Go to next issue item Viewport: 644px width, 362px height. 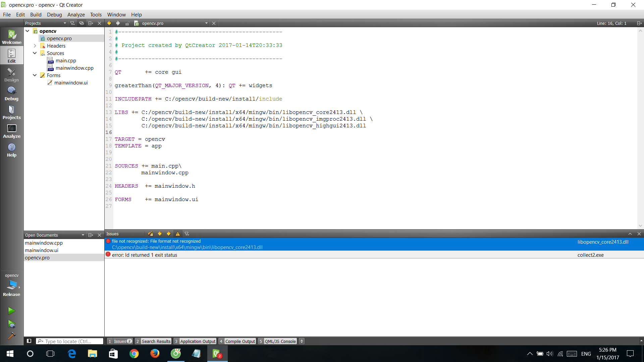pos(169,234)
